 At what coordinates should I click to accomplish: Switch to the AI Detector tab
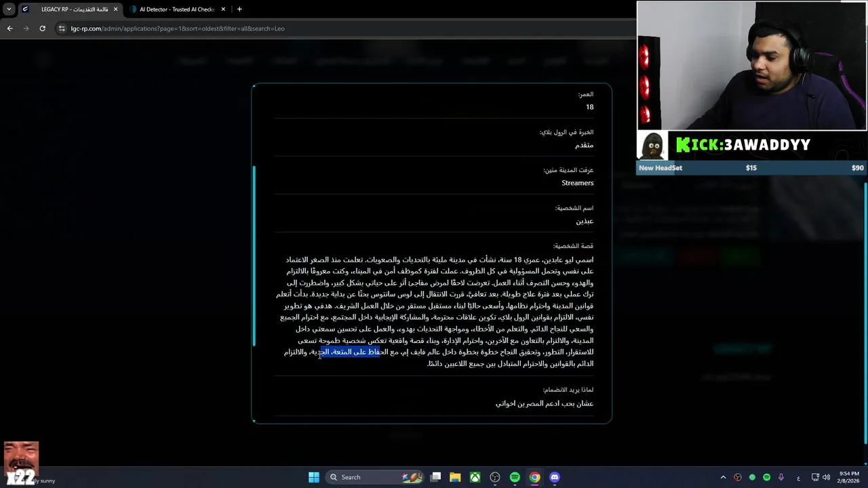176,9
